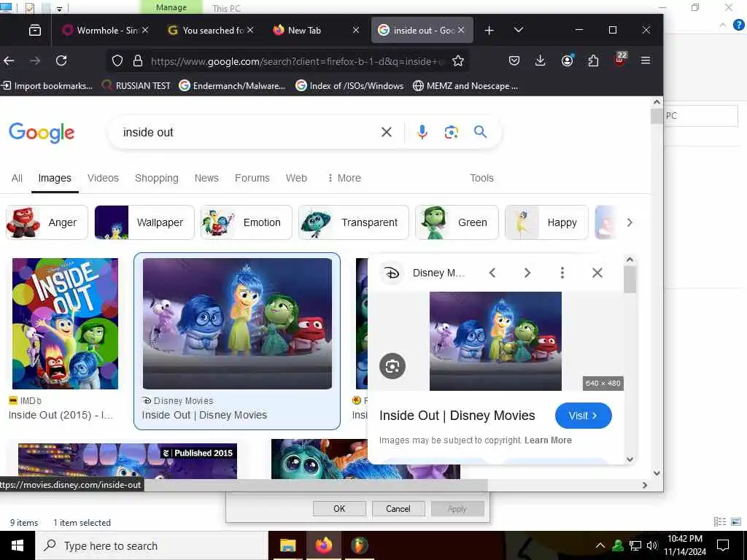Switch to the You searched for tab
Screen dimensions: 747x560
coord(211,31)
